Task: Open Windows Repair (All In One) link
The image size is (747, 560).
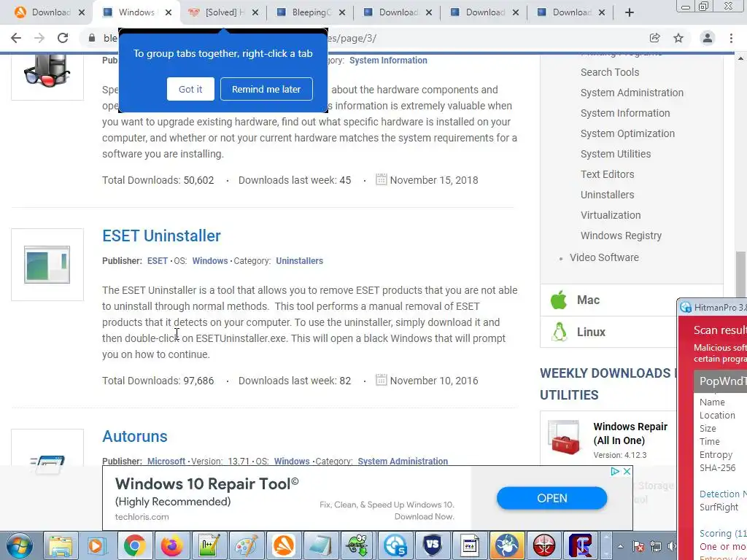Action: 630,433
